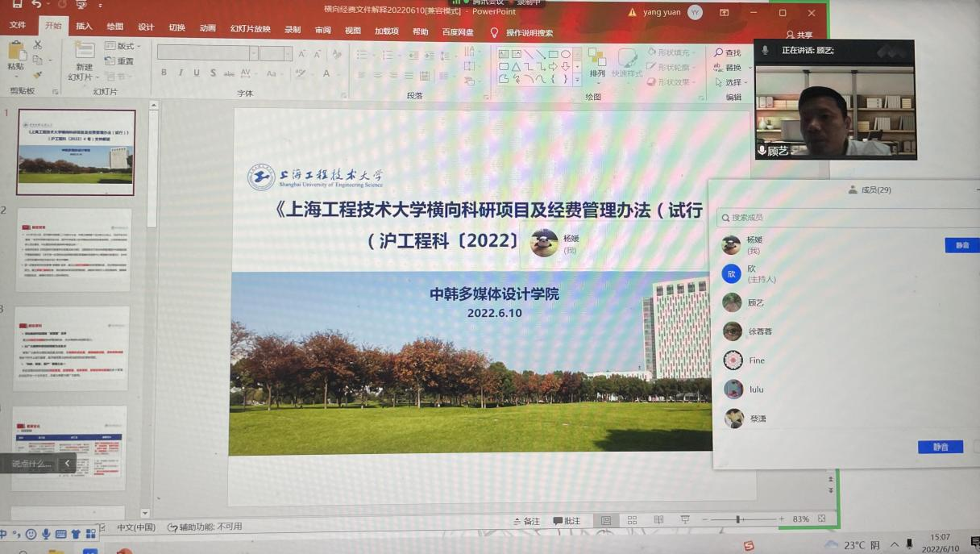Toggle the Notes (备注) pane
The width and height of the screenshot is (980, 554).
pyautogui.click(x=526, y=521)
